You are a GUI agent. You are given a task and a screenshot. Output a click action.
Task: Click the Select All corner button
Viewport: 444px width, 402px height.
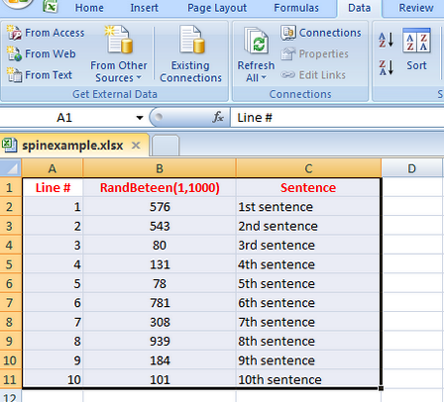tap(11, 168)
